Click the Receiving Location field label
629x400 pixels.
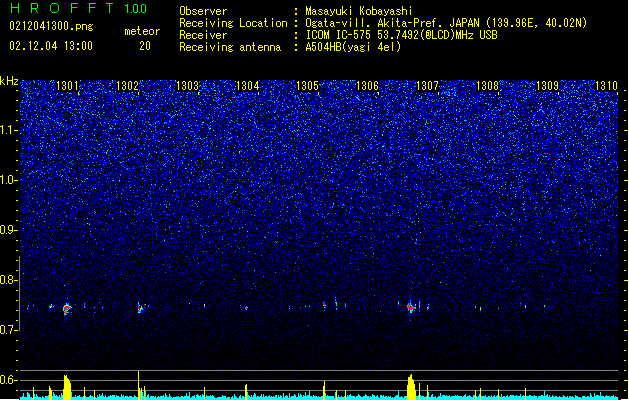pos(233,23)
